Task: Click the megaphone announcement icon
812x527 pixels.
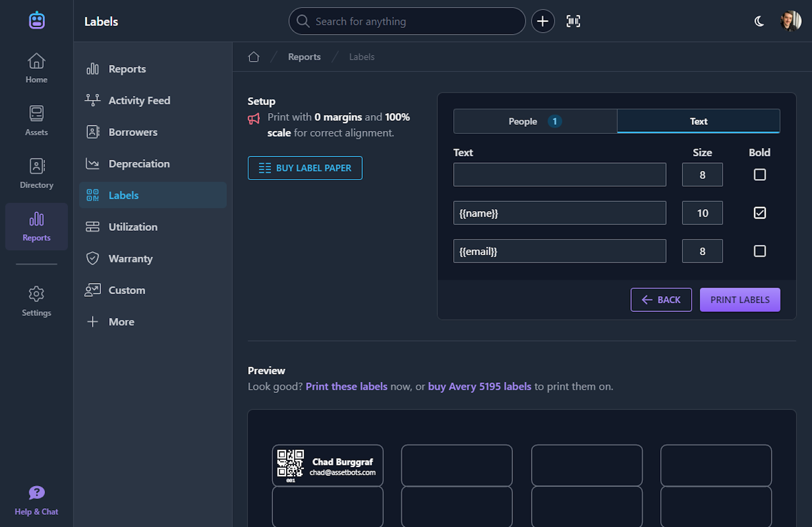Action: coord(254,119)
